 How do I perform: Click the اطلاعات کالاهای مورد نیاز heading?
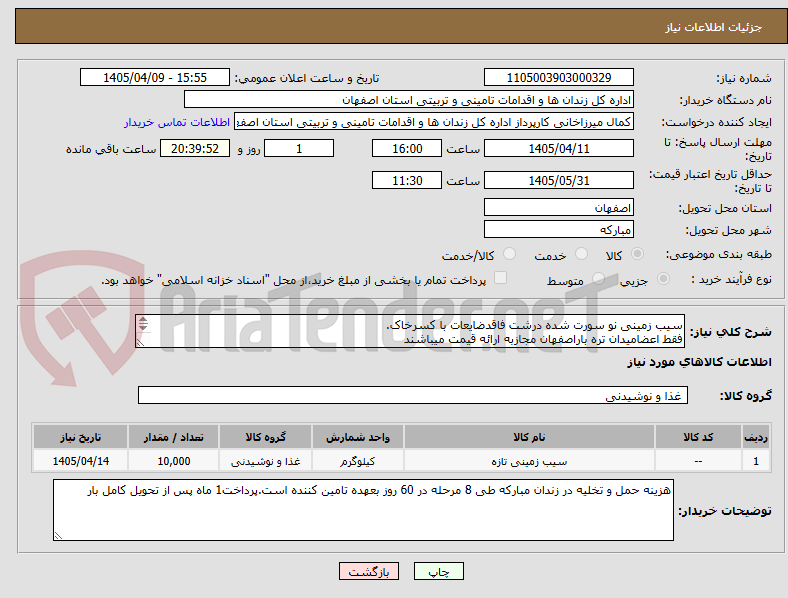point(699,362)
